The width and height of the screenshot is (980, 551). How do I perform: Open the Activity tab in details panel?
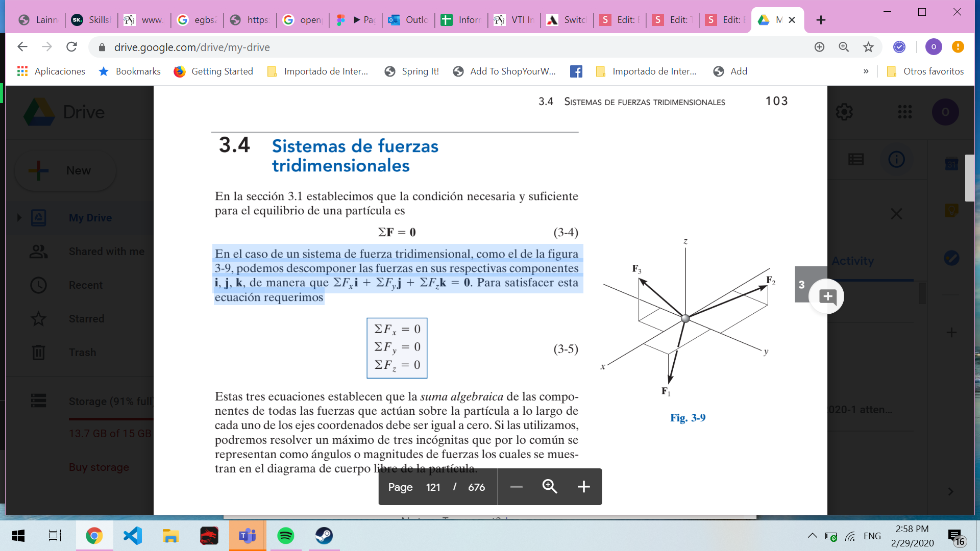pos(853,261)
